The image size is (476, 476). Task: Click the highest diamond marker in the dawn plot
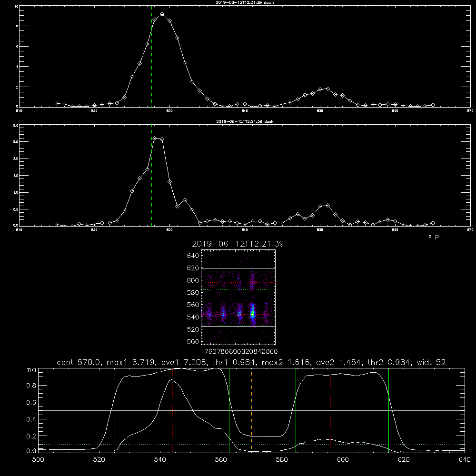[x=162, y=14]
